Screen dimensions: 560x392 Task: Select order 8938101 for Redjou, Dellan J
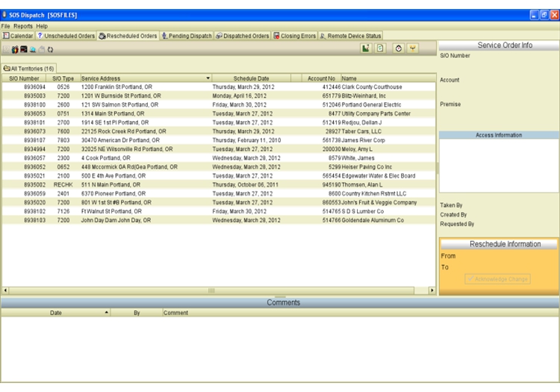coord(219,122)
